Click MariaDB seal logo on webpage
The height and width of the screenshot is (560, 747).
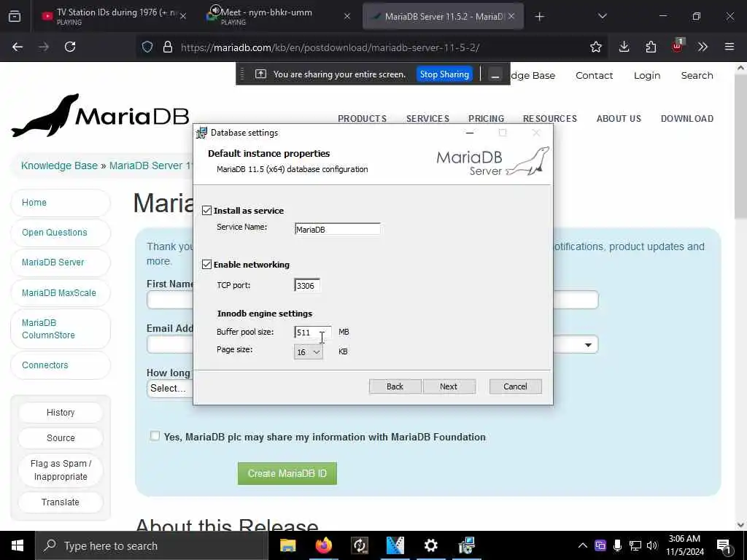click(x=100, y=116)
